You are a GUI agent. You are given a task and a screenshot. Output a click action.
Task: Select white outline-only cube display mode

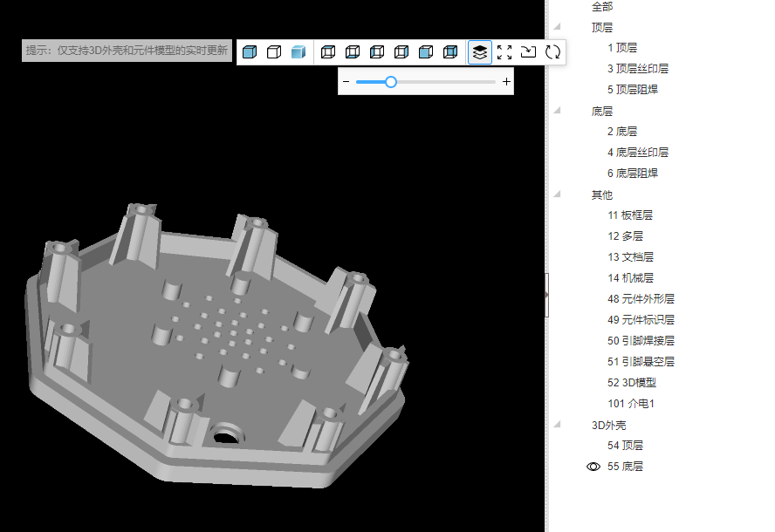pyautogui.click(x=274, y=51)
